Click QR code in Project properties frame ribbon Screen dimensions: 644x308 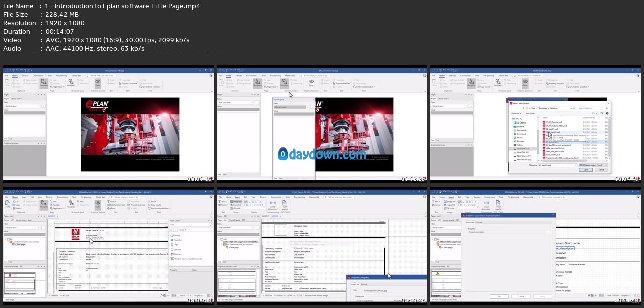coord(449,208)
